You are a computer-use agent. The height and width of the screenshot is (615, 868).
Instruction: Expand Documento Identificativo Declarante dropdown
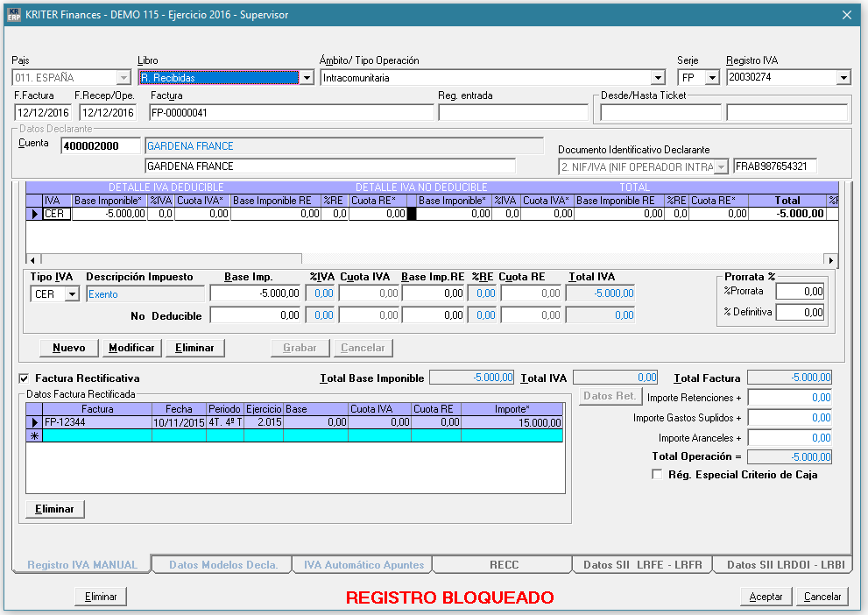[x=721, y=166]
